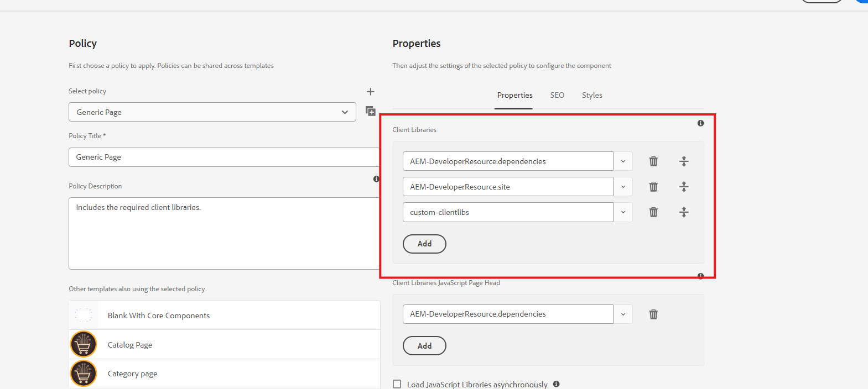Click the info icon next to Client Libraries
The height and width of the screenshot is (389, 868).
[700, 123]
